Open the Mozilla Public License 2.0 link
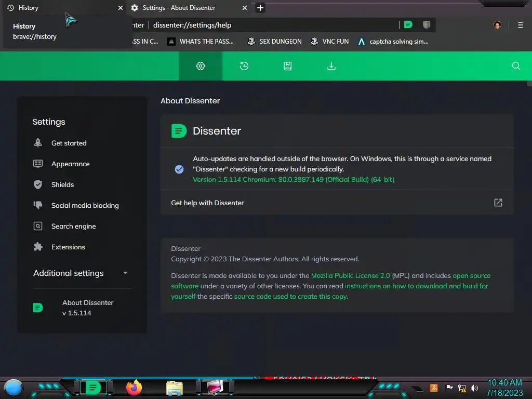 pos(351,275)
